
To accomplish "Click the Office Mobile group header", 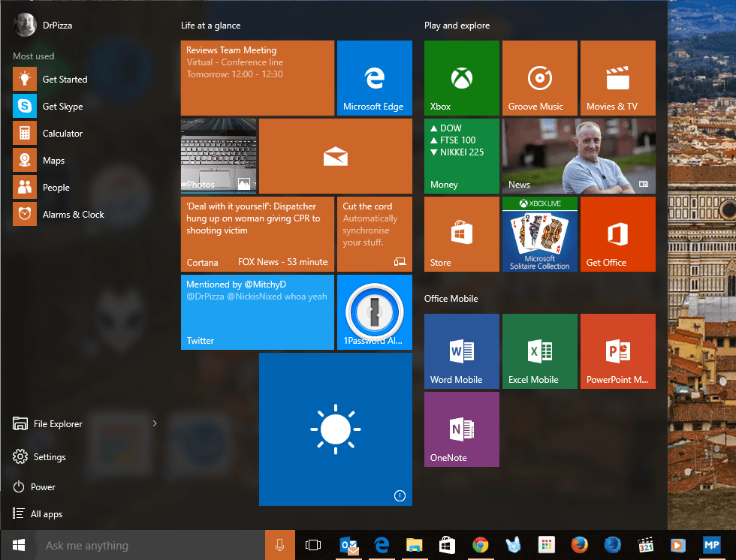I will (x=451, y=298).
